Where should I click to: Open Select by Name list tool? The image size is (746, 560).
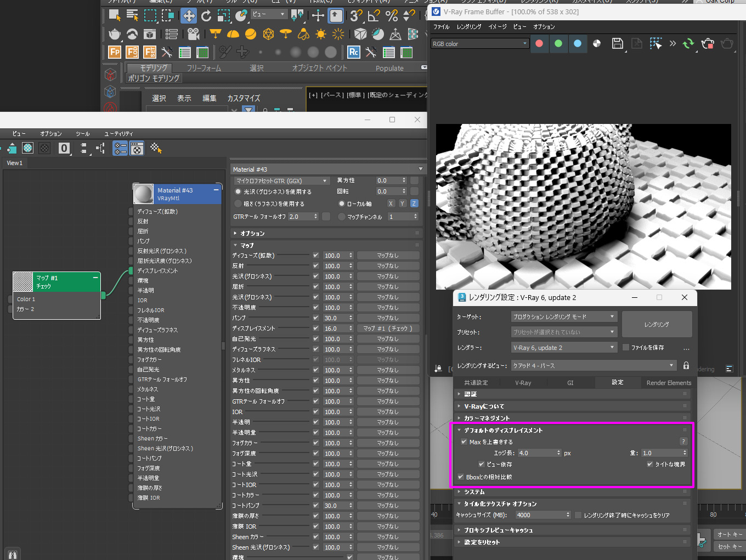(132, 15)
